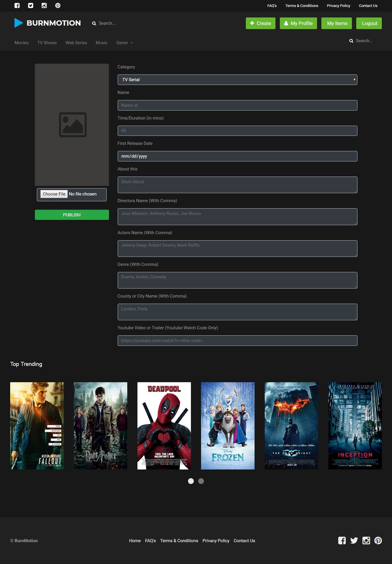Image resolution: width=392 pixels, height=564 pixels.
Task: Open Pinterest page from top bar
Action: point(58,6)
